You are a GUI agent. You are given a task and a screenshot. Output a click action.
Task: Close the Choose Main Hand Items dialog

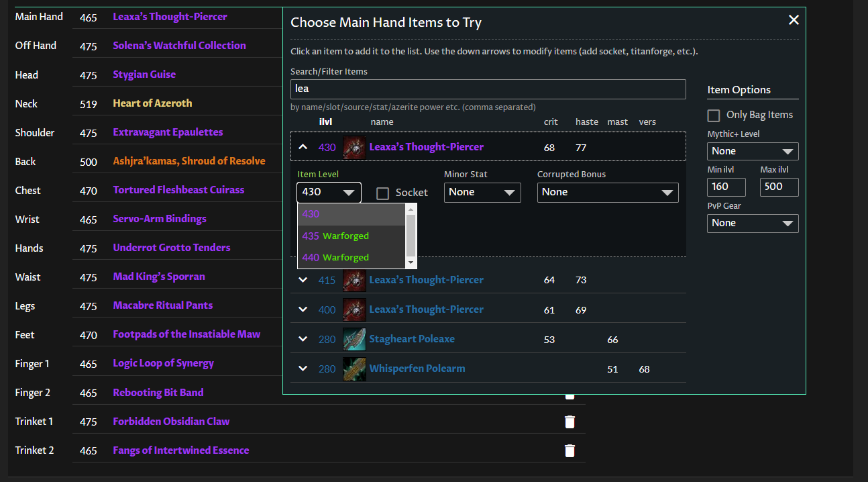pyautogui.click(x=794, y=20)
